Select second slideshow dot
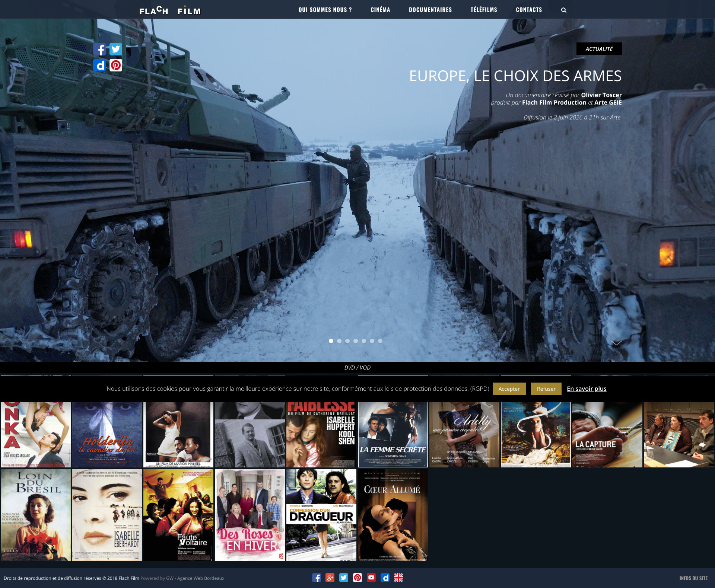715x588 pixels. point(339,341)
